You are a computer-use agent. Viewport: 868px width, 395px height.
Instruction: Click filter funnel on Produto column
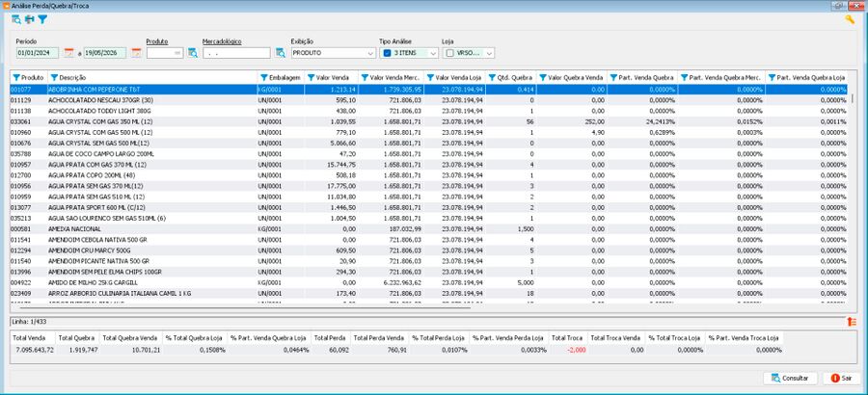(x=16, y=78)
